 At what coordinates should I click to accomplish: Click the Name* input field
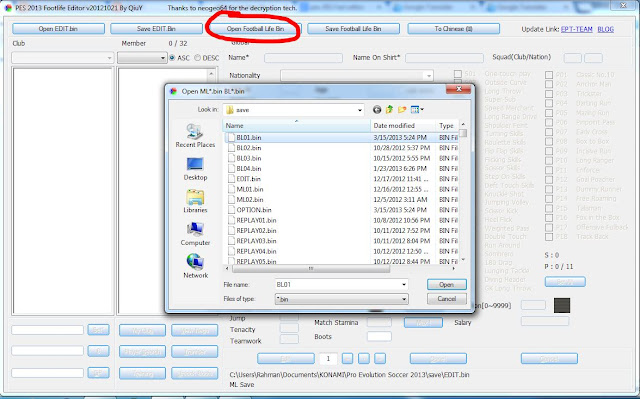pos(303,58)
